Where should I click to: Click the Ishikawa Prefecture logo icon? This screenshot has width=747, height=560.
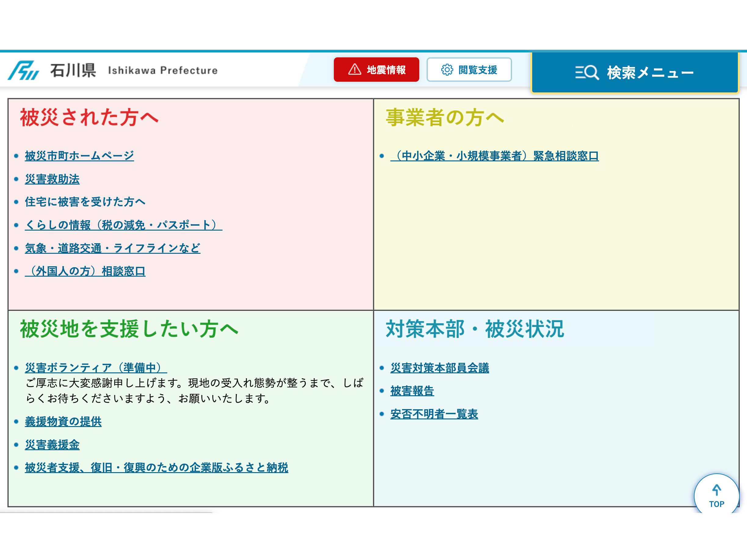[x=23, y=70]
